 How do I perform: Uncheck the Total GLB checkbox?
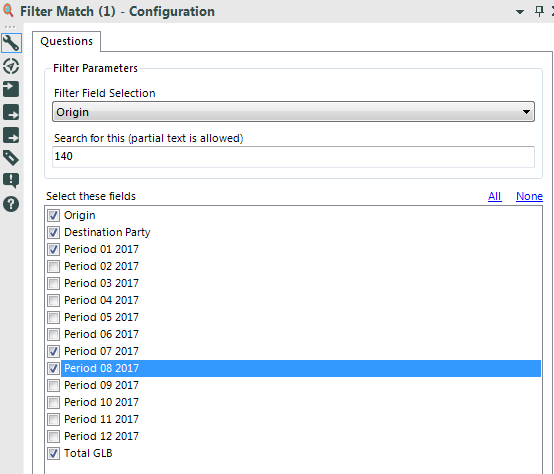(x=53, y=453)
